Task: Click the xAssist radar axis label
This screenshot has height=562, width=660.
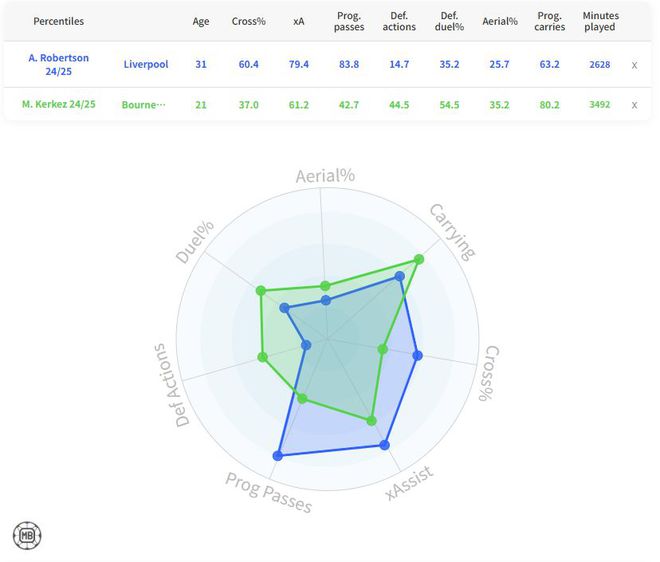Action: click(x=412, y=484)
